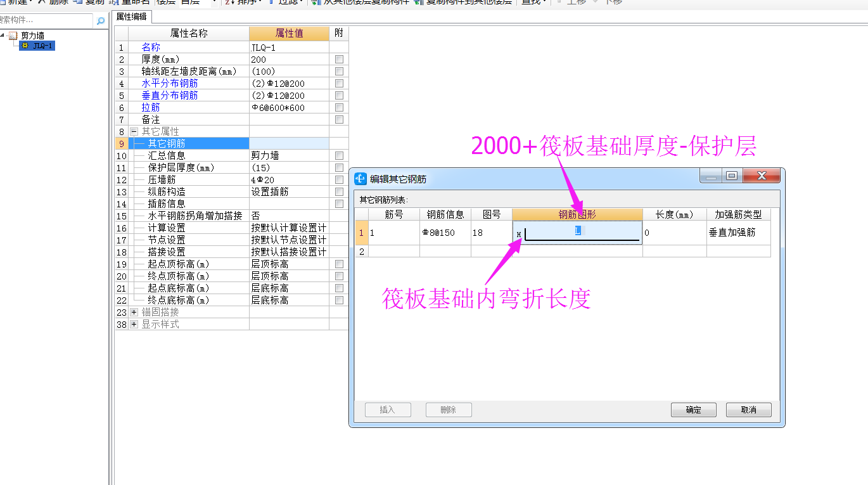Click the 搭接设置 value cell

(x=289, y=252)
